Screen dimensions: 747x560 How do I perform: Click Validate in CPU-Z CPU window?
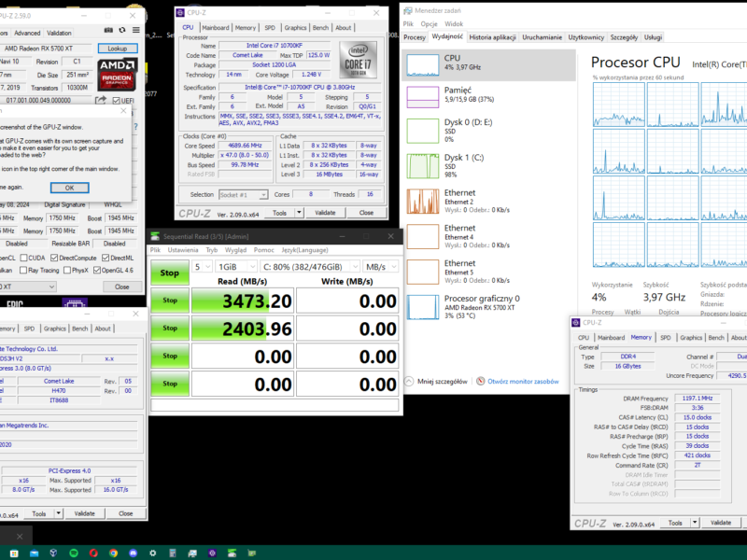pos(325,213)
